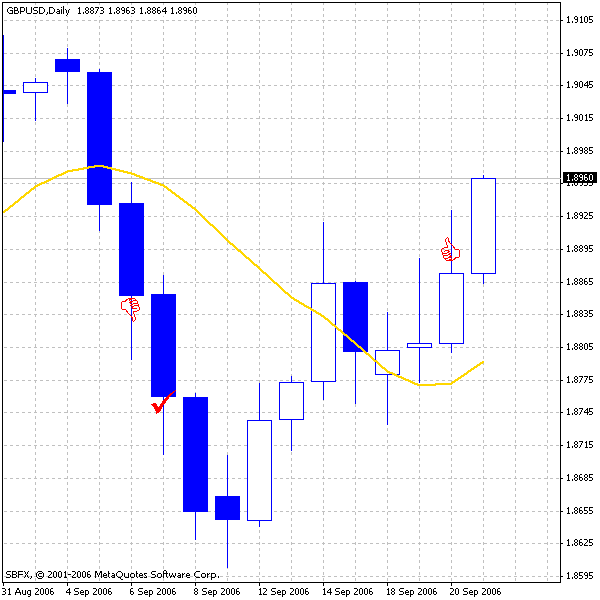Click the '12 Sep 2006' date label
This screenshot has width=600, height=600.
point(283,592)
